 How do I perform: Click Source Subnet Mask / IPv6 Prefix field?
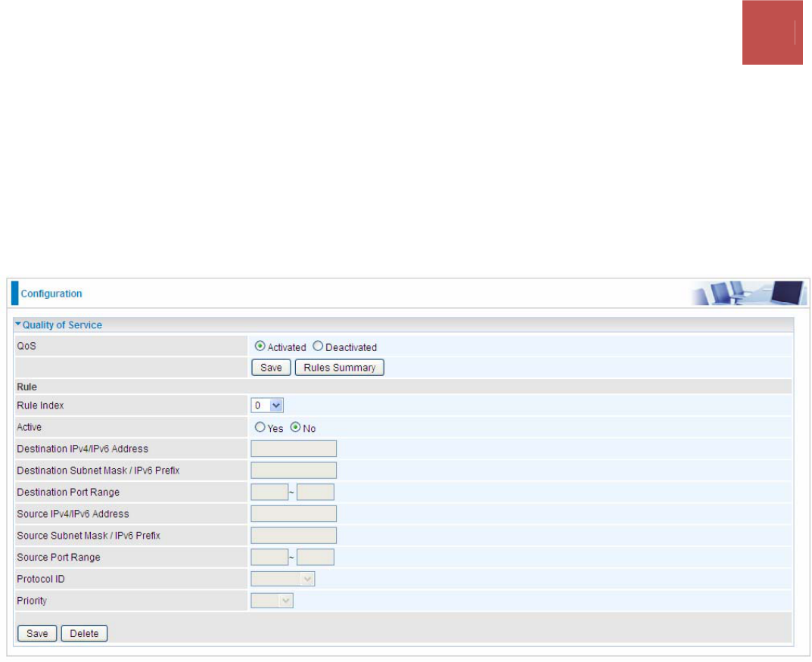(294, 536)
